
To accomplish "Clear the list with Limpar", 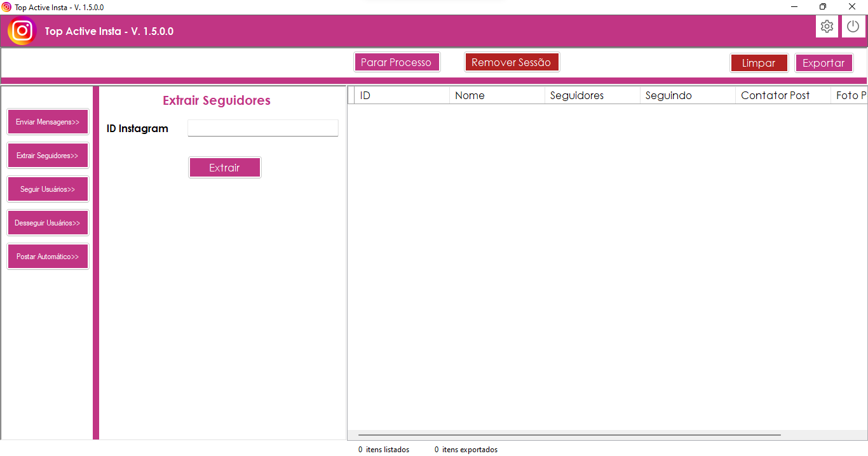I will pos(759,63).
